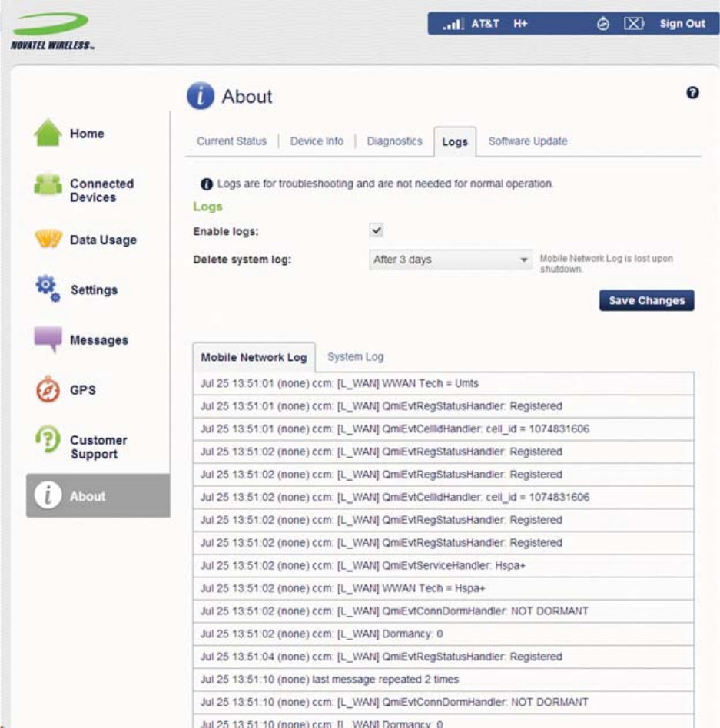Click the info icon beside troubleshooting note
This screenshot has width=720, height=728.
(206, 184)
